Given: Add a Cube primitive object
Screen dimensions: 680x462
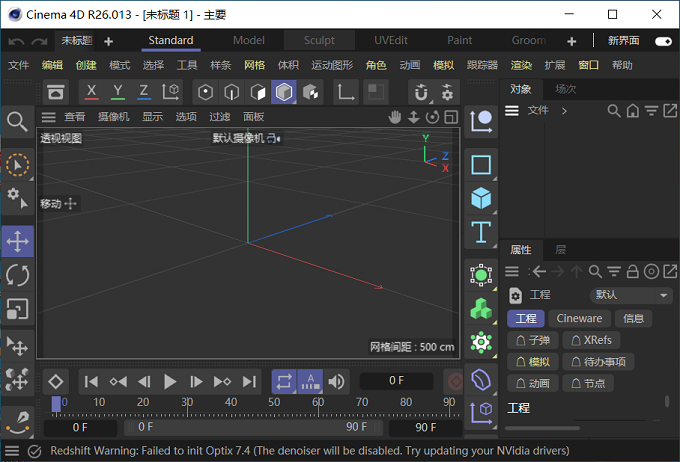Looking at the screenshot, I should [481, 198].
